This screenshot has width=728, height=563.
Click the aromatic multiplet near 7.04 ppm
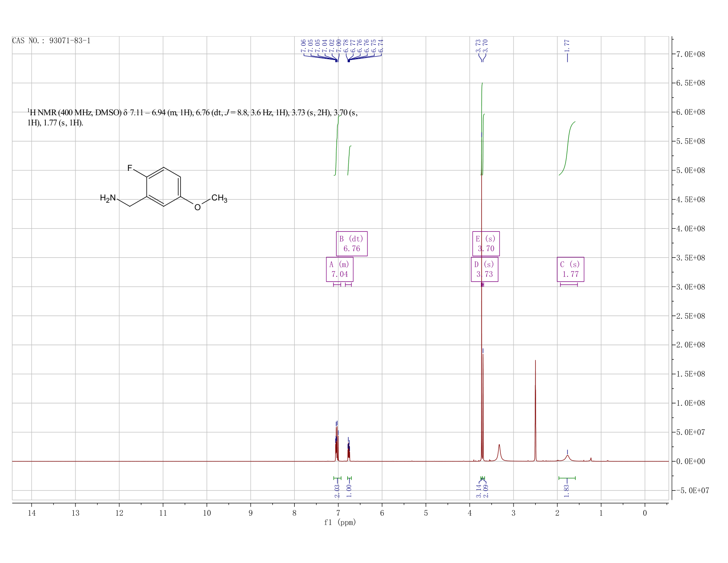337,444
